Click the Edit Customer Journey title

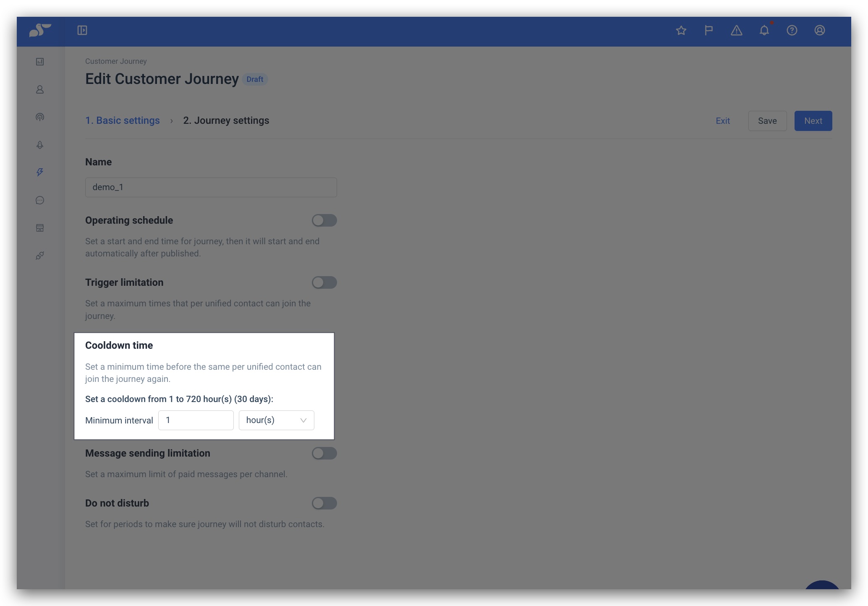(x=162, y=79)
